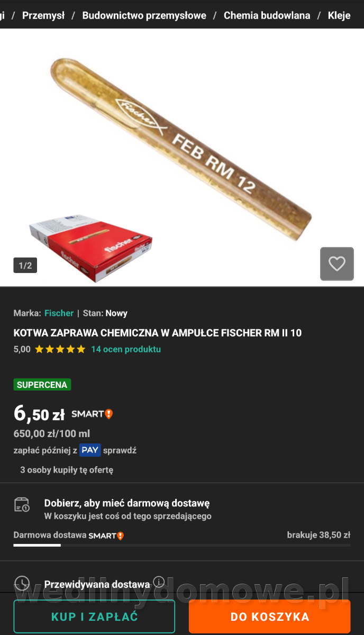Click the free delivery progress bar
Screen dimensions: 364x635
(181, 545)
